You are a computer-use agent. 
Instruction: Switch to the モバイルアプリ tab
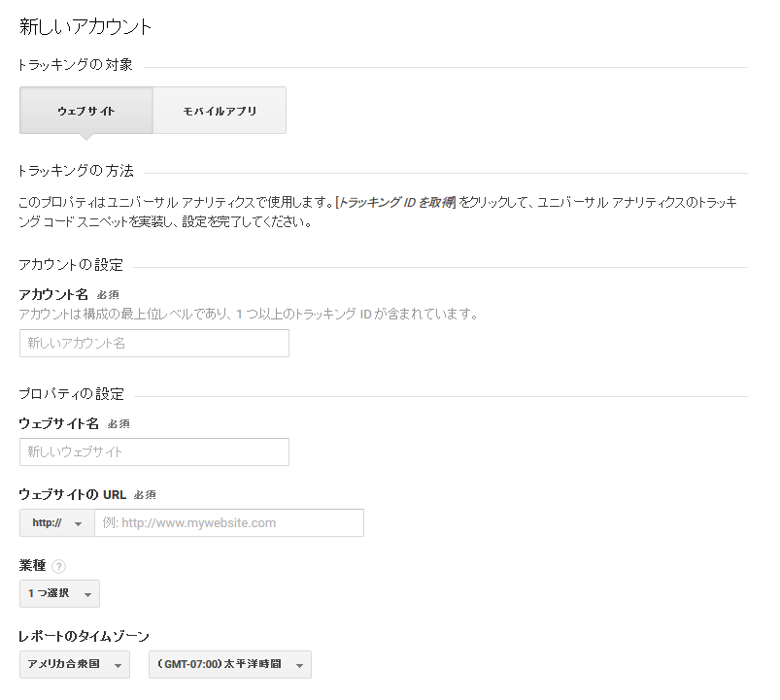(220, 111)
